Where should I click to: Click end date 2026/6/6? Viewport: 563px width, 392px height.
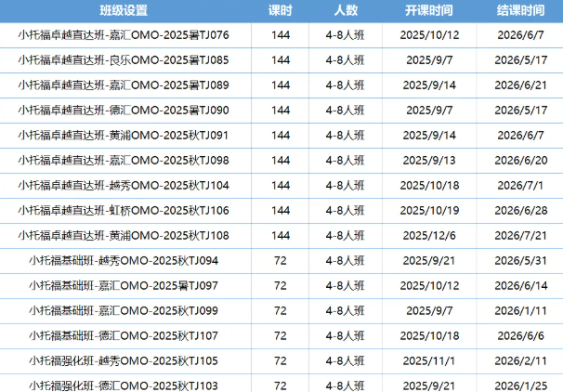(x=520, y=335)
